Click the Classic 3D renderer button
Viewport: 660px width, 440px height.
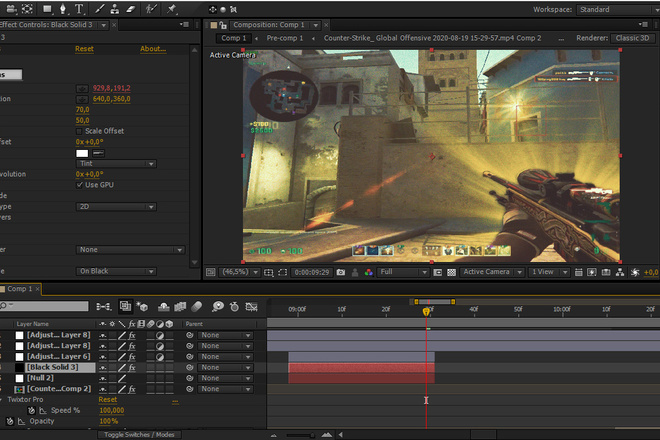pyautogui.click(x=632, y=38)
